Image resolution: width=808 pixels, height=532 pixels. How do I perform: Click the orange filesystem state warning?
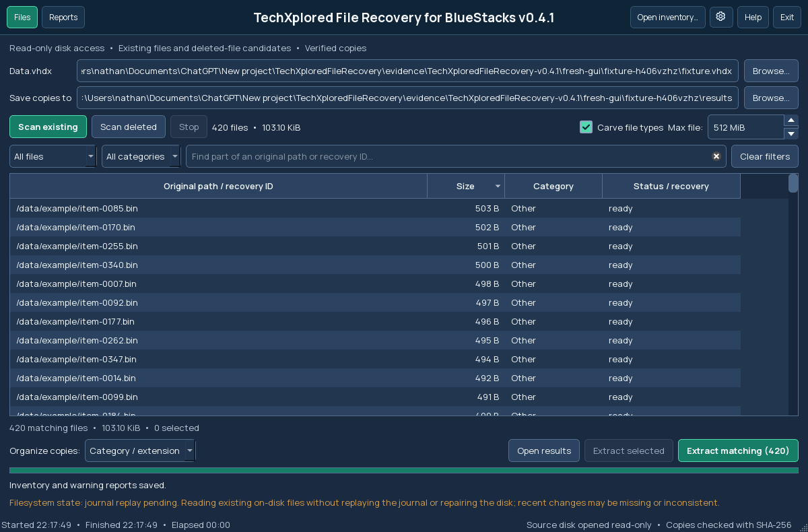click(x=364, y=502)
